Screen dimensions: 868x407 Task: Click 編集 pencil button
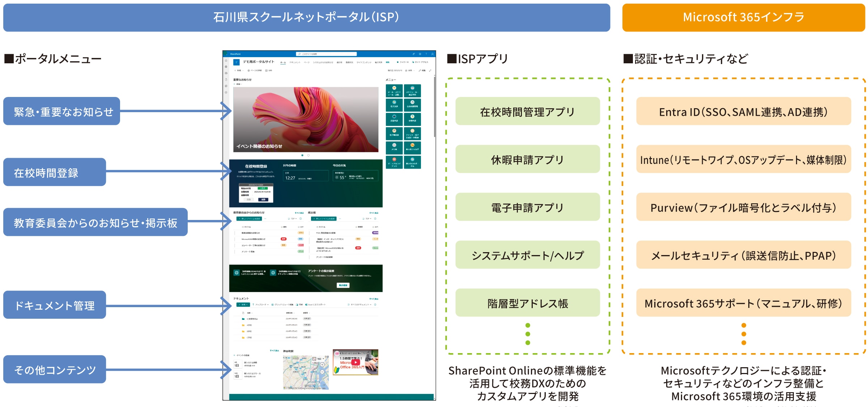click(422, 71)
